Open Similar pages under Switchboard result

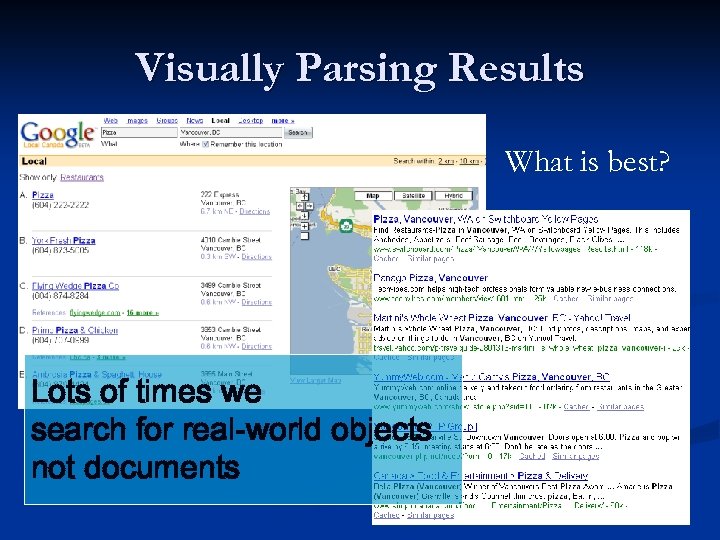point(431,259)
